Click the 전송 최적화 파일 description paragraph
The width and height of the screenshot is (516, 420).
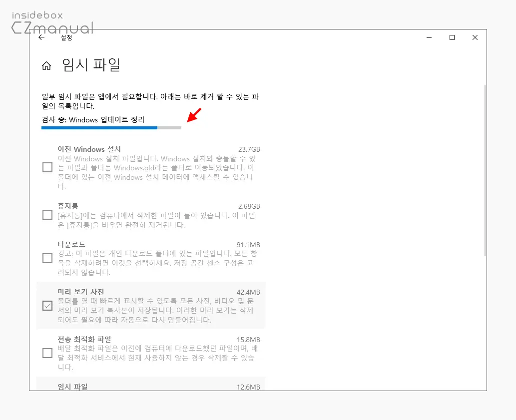click(x=158, y=358)
